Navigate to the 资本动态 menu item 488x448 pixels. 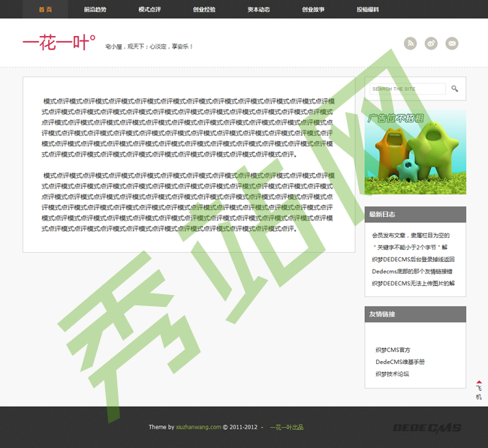point(258,10)
